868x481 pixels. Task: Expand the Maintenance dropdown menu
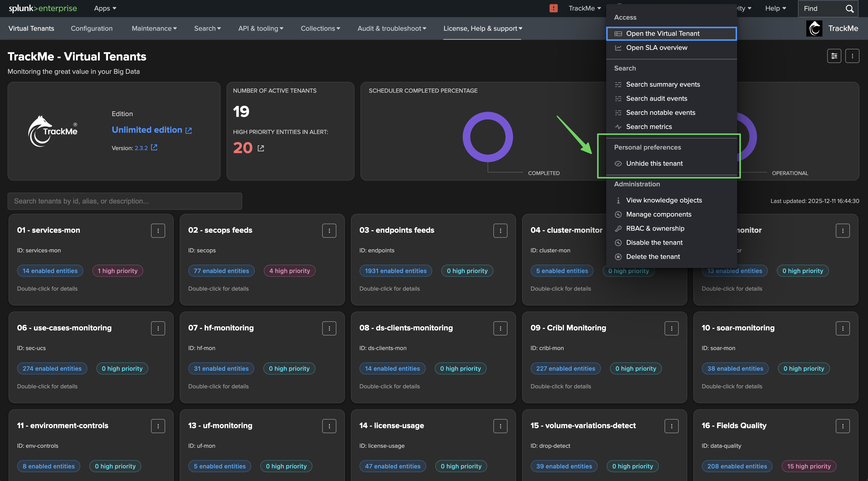pyautogui.click(x=154, y=29)
